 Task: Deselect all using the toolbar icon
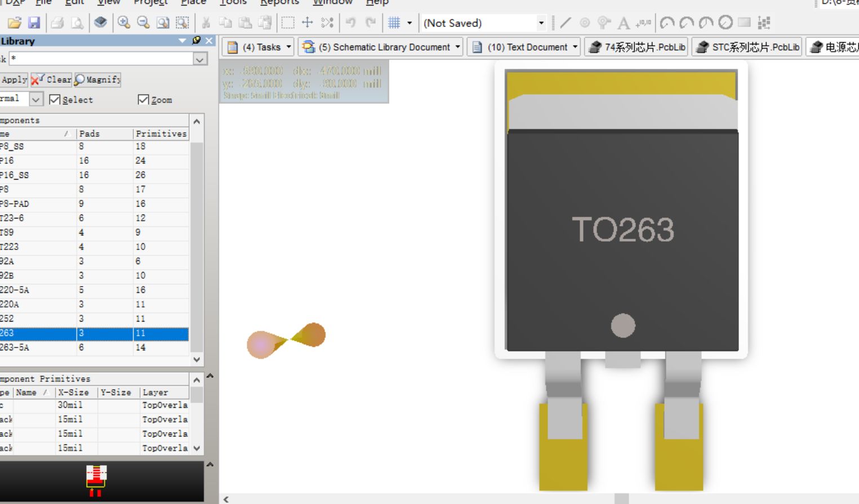(x=327, y=23)
